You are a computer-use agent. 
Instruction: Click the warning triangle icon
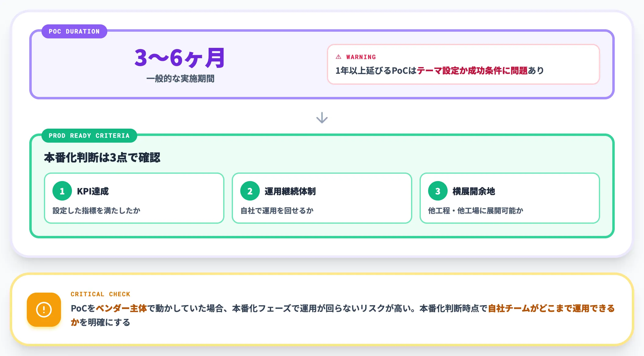pyautogui.click(x=338, y=57)
